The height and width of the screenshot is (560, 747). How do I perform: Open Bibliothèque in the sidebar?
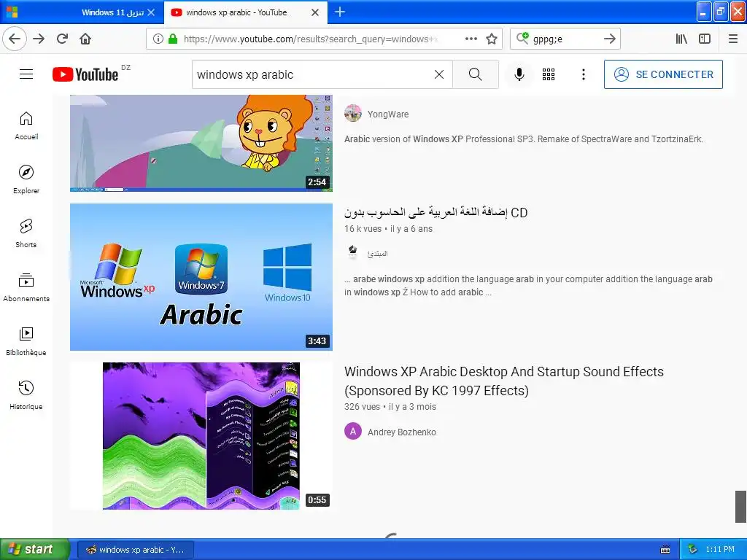(26, 341)
